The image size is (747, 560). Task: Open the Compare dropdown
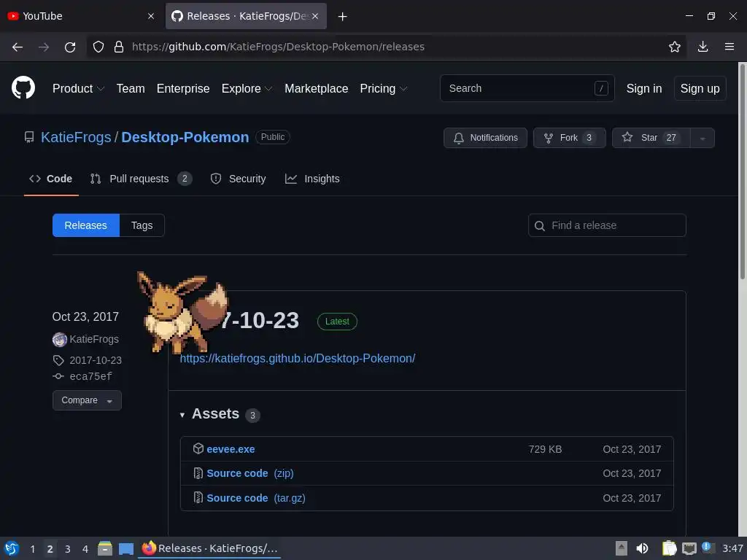tap(87, 400)
